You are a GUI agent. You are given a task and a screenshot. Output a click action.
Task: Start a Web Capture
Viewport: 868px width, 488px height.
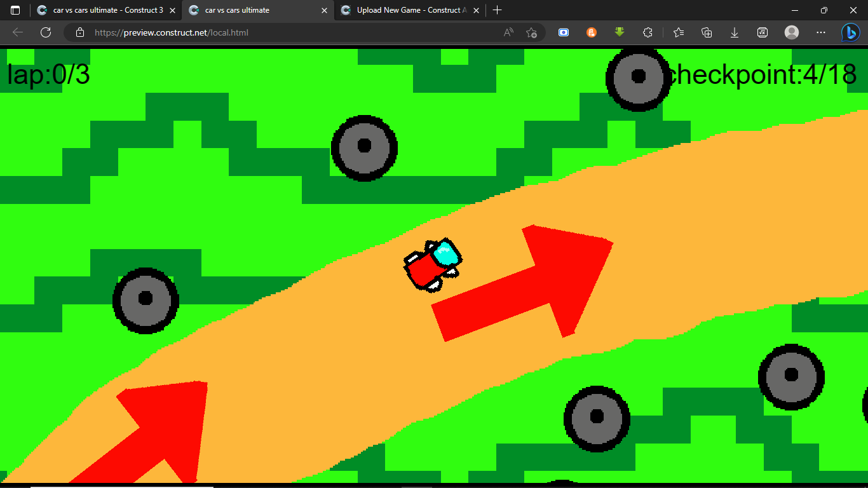[x=563, y=32]
